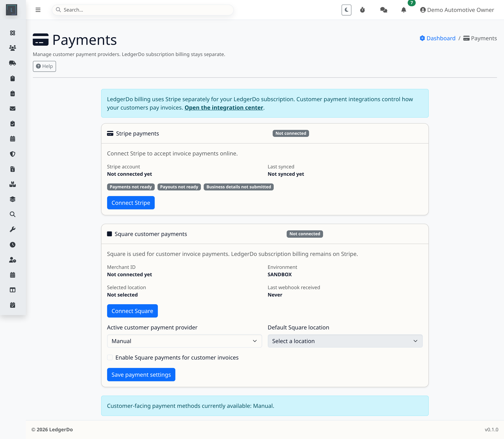The height and width of the screenshot is (439, 504).
Task: Open the wrench tools sidebar icon
Action: 12,229
